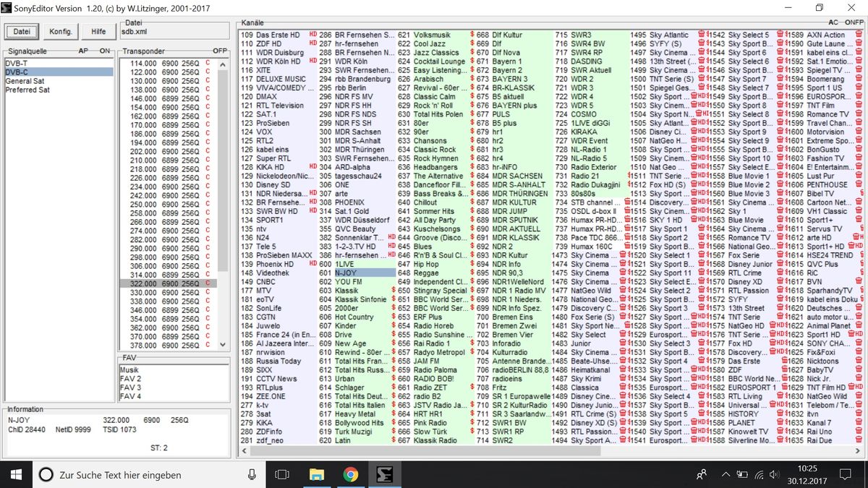Viewport: 868px width, 488px height.
Task: Open File Explorer from the taskbar
Action: 317,475
